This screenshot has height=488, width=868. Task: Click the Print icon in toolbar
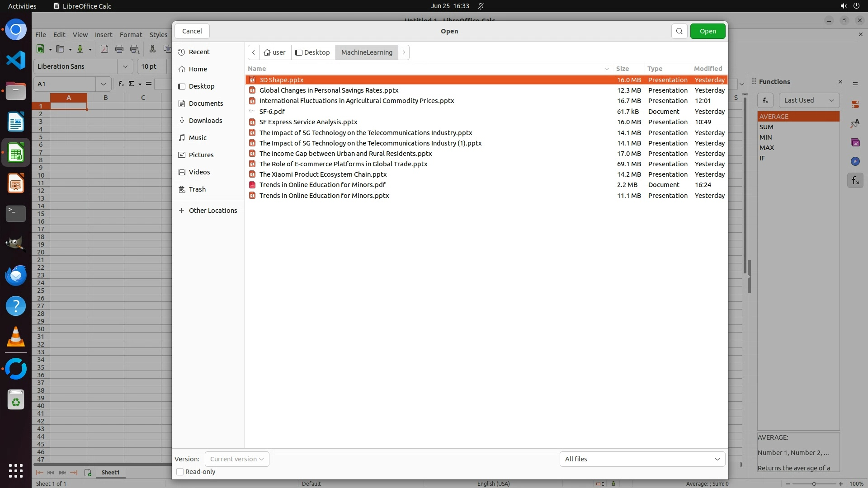pos(119,49)
